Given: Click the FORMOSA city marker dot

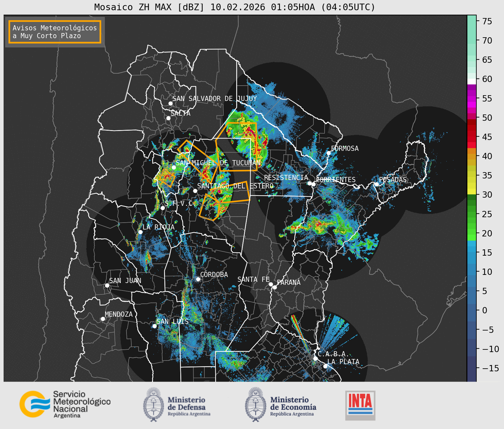Looking at the screenshot, I should click(x=329, y=153).
